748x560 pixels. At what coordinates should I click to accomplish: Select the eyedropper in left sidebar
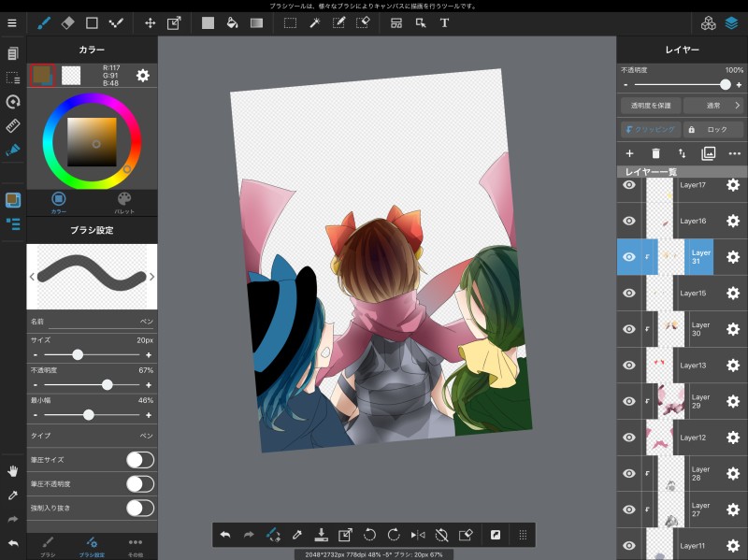tap(13, 495)
